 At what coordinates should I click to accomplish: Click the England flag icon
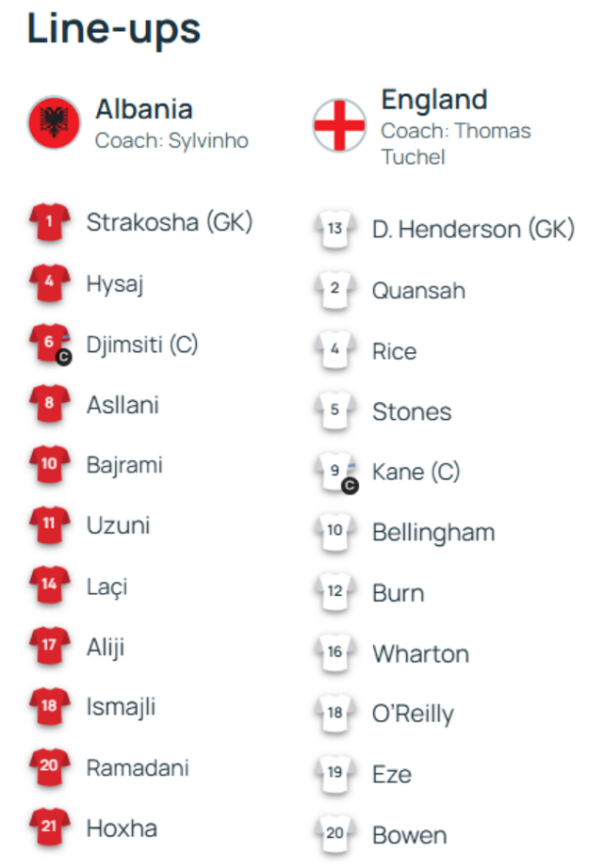click(340, 125)
